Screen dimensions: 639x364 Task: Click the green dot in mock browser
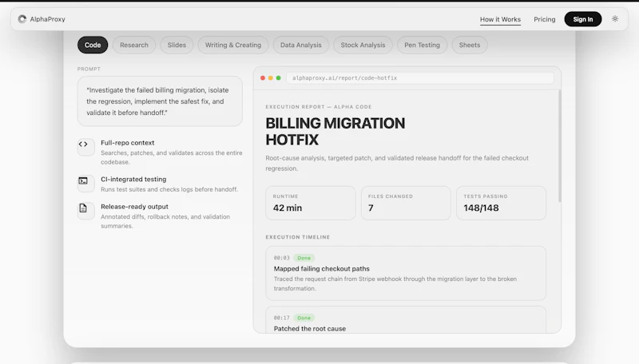pos(278,77)
